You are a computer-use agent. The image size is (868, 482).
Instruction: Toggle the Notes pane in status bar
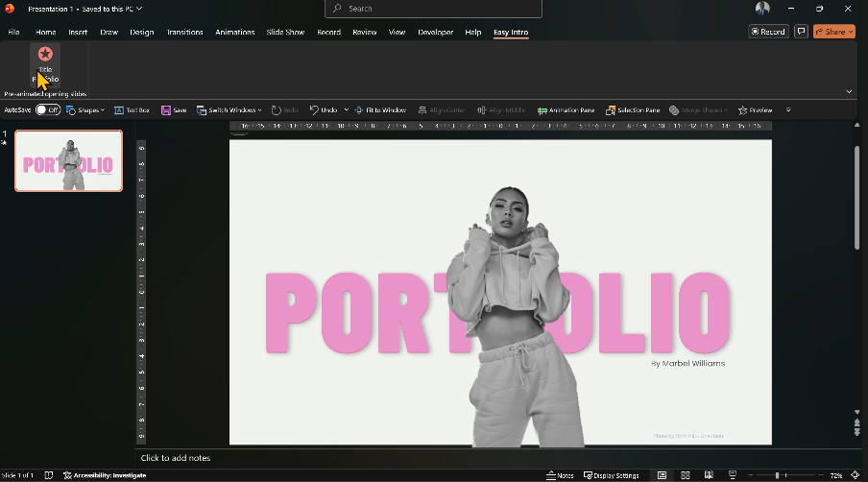click(560, 475)
